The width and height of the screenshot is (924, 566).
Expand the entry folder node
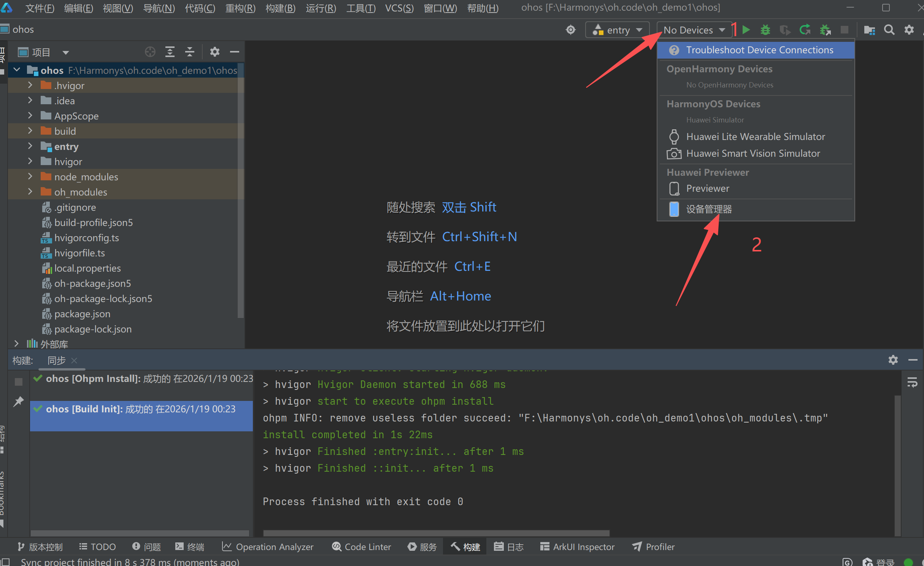(30, 146)
